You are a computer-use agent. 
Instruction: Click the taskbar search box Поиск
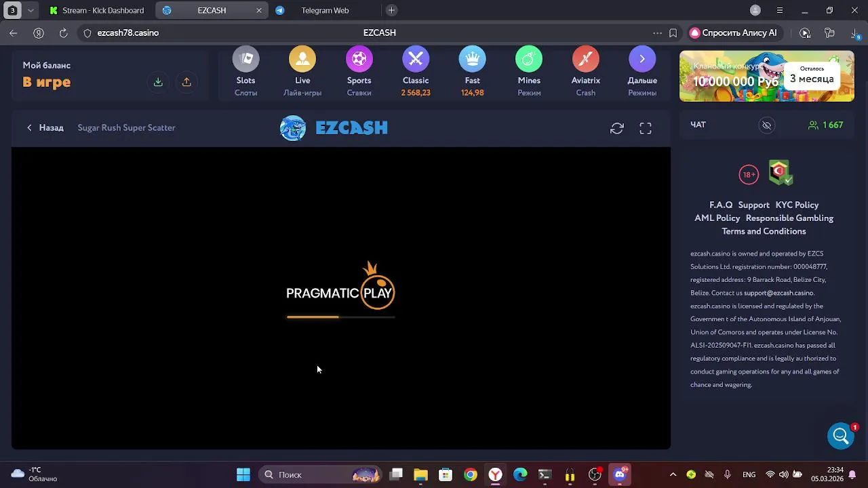coord(319,474)
